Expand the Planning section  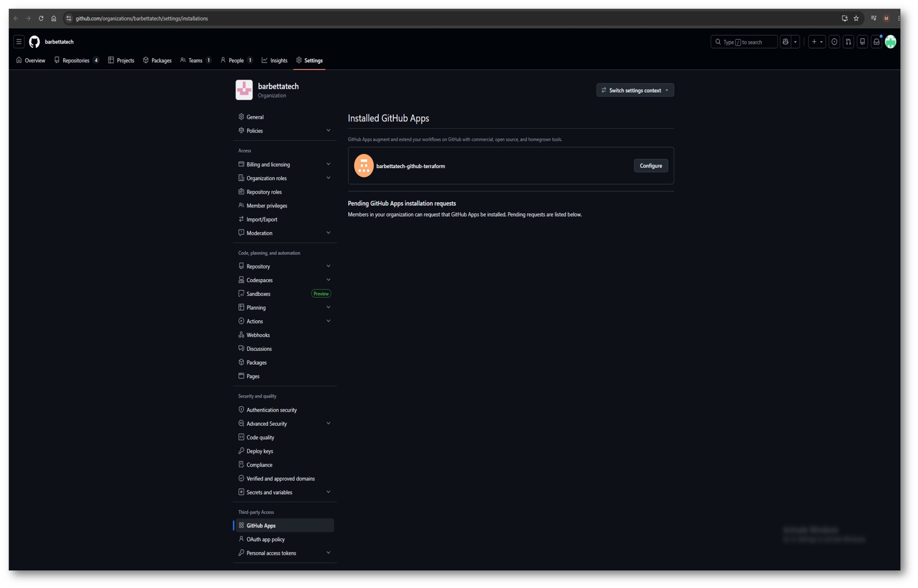tap(285, 307)
